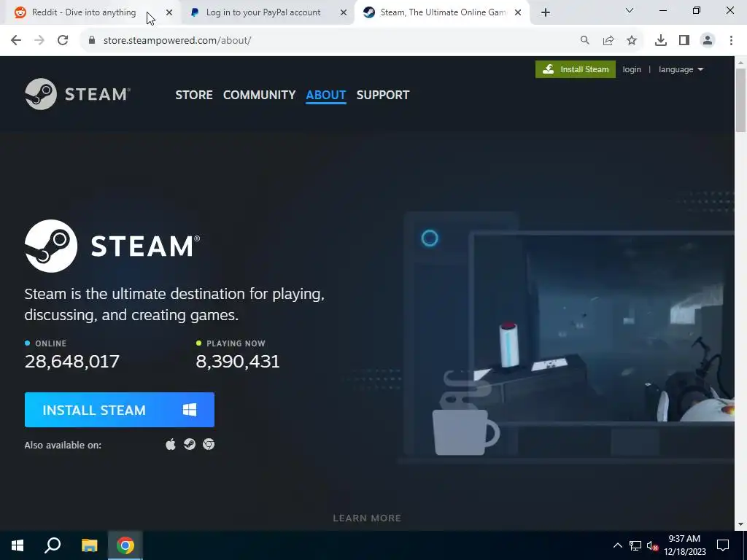Open Chrome tab search chevron
This screenshot has width=747, height=560.
630,10
